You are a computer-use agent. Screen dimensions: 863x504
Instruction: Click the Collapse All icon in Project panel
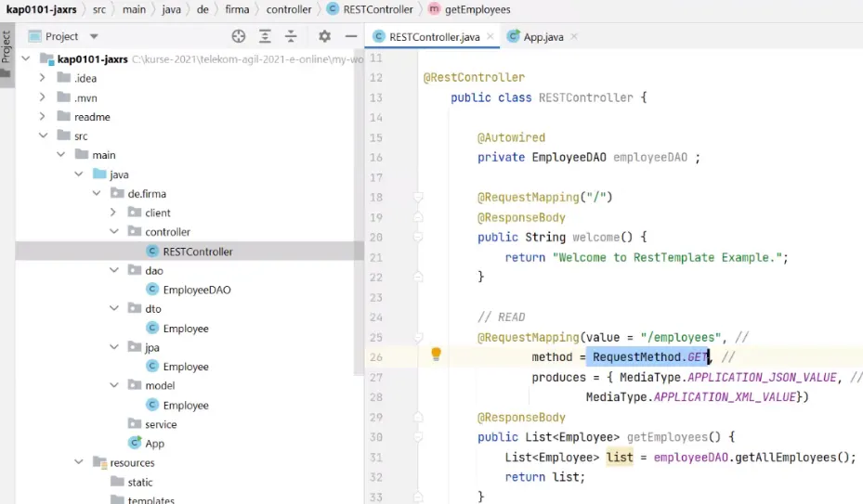[x=291, y=36]
